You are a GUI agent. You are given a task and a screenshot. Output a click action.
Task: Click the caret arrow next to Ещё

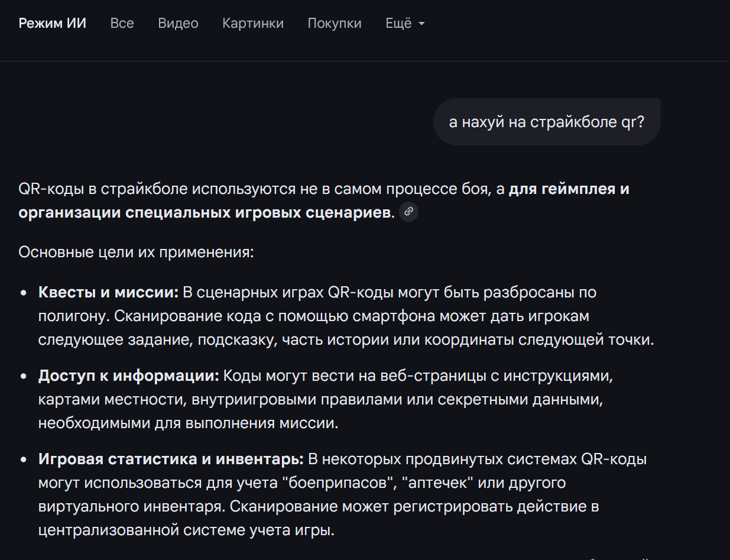pyautogui.click(x=421, y=24)
